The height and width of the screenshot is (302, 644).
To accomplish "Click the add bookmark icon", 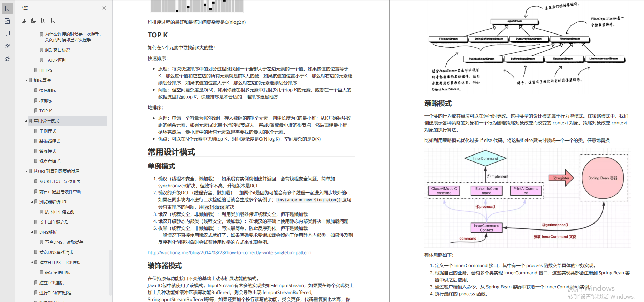I will 44,20.
